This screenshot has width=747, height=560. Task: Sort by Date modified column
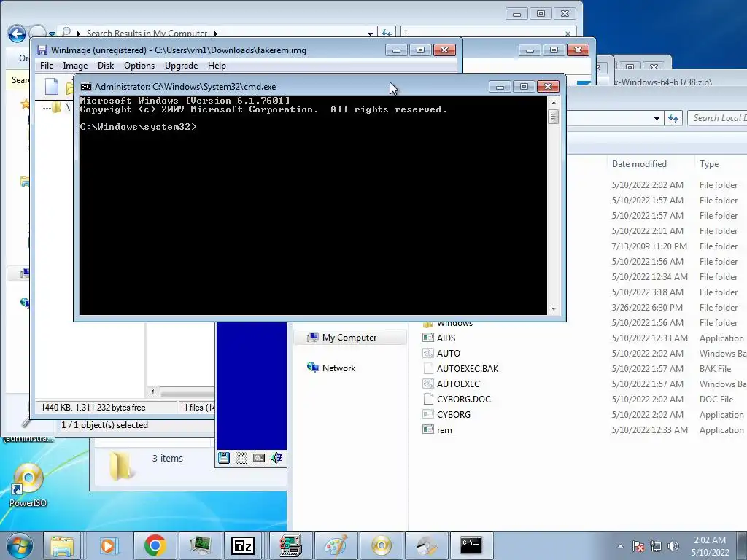639,164
